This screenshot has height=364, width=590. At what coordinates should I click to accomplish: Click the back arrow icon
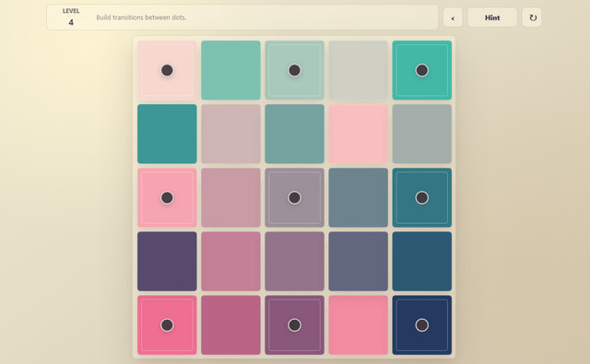coord(453,18)
